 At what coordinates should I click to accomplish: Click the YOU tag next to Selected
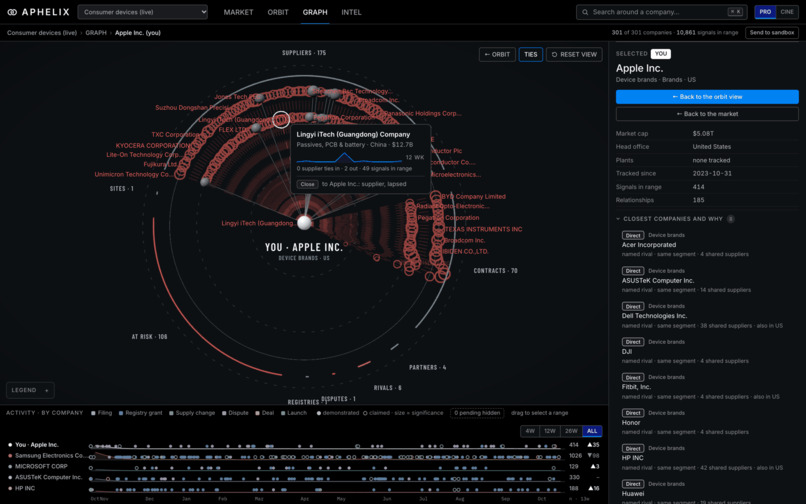[x=661, y=53]
